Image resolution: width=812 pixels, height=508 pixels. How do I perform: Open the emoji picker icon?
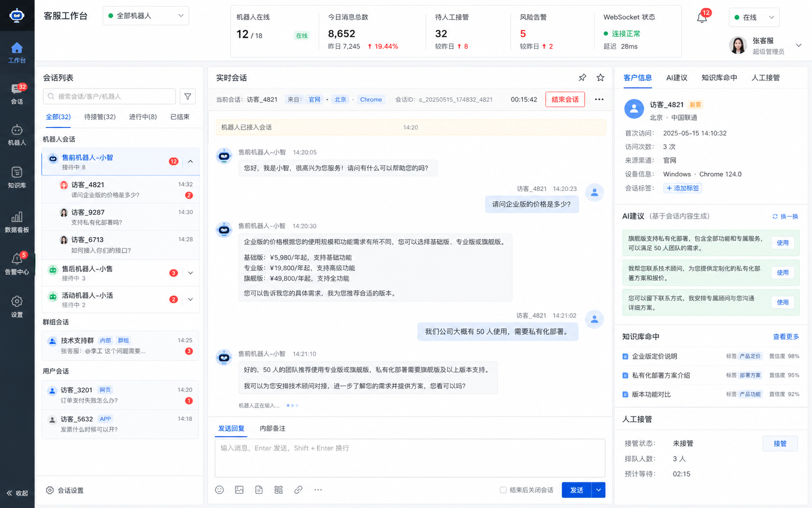[x=220, y=490]
